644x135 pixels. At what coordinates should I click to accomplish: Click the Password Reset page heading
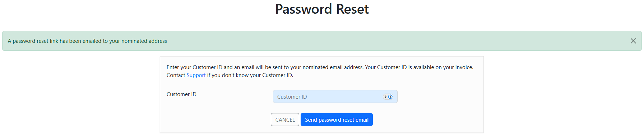tap(322, 9)
